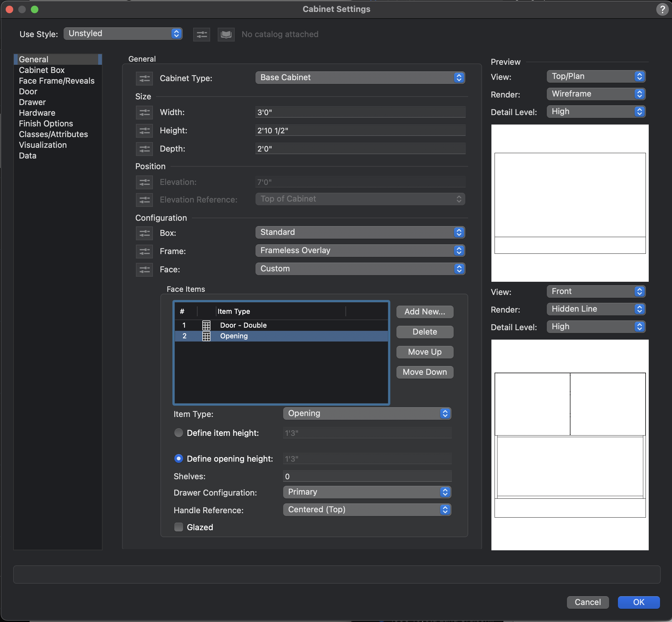Click the style settings icon next to Unstyled
Screen dimensions: 672x622
click(201, 34)
